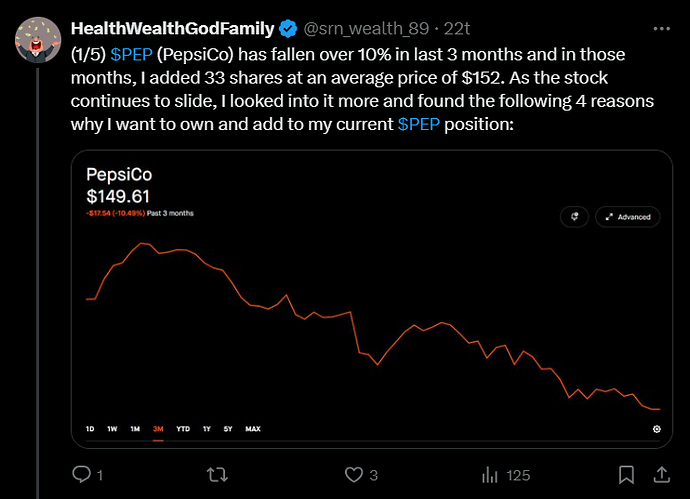Switch chart to 1W range

click(x=112, y=429)
